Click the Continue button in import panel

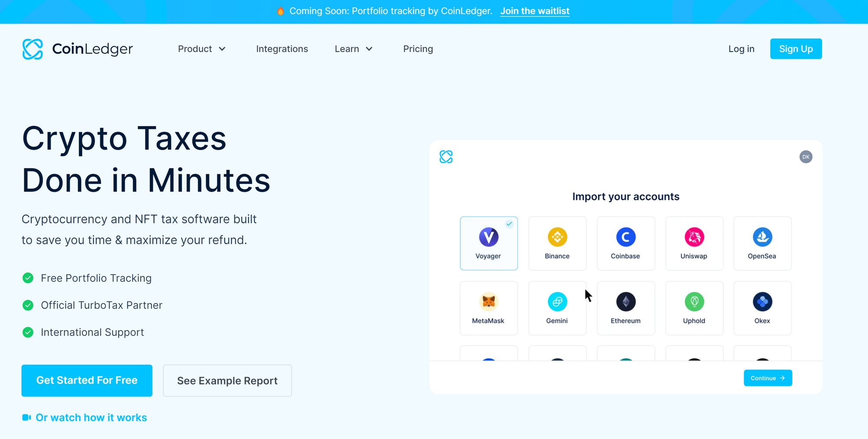(768, 378)
